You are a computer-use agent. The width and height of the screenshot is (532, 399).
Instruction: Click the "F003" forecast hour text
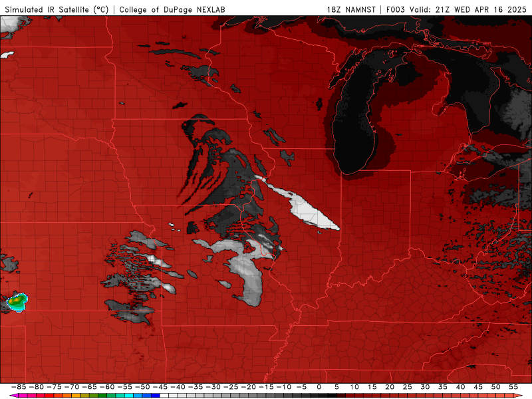pyautogui.click(x=396, y=10)
